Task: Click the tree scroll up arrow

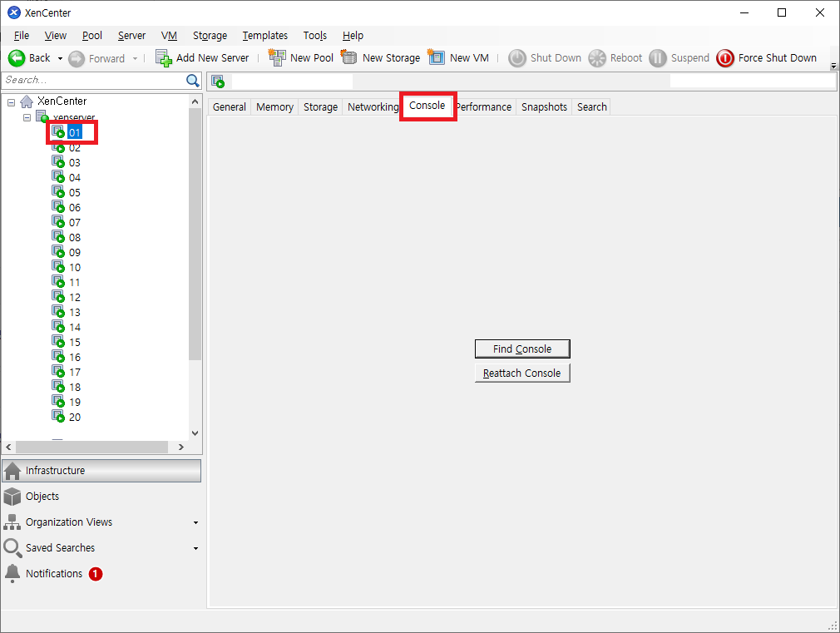Action: pos(195,101)
